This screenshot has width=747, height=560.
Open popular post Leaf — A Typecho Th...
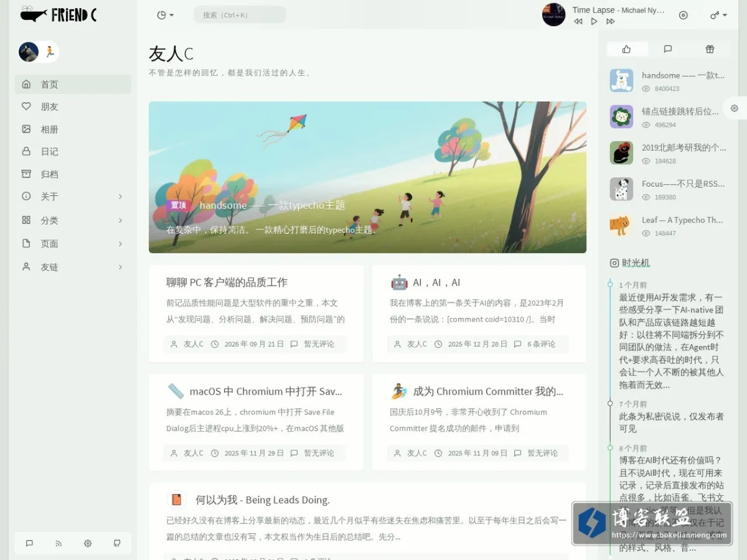click(682, 220)
